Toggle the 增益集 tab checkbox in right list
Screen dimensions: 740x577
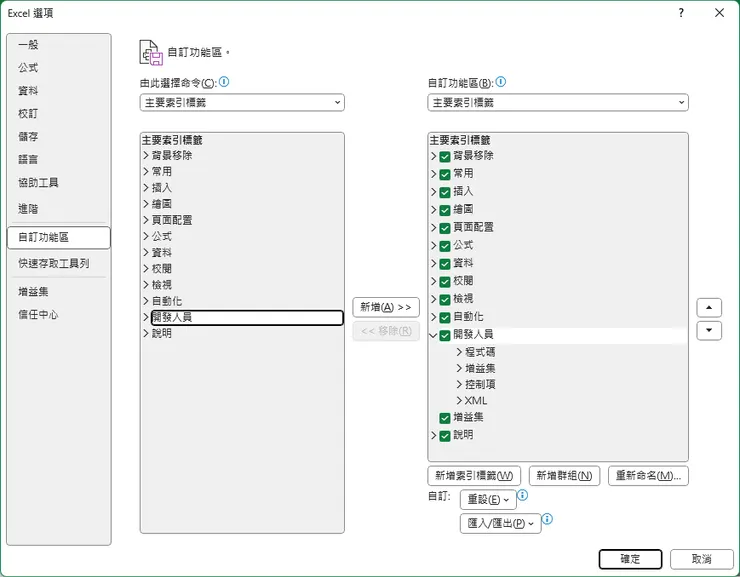click(445, 418)
